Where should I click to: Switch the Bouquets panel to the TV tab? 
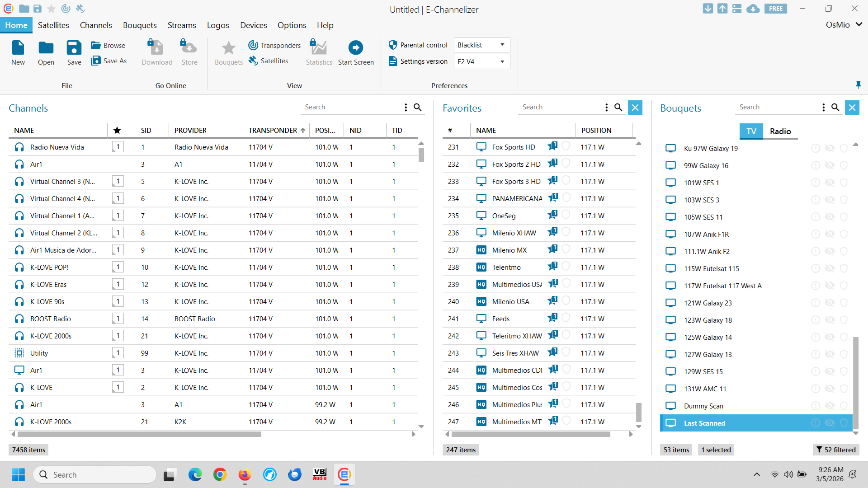click(x=751, y=131)
